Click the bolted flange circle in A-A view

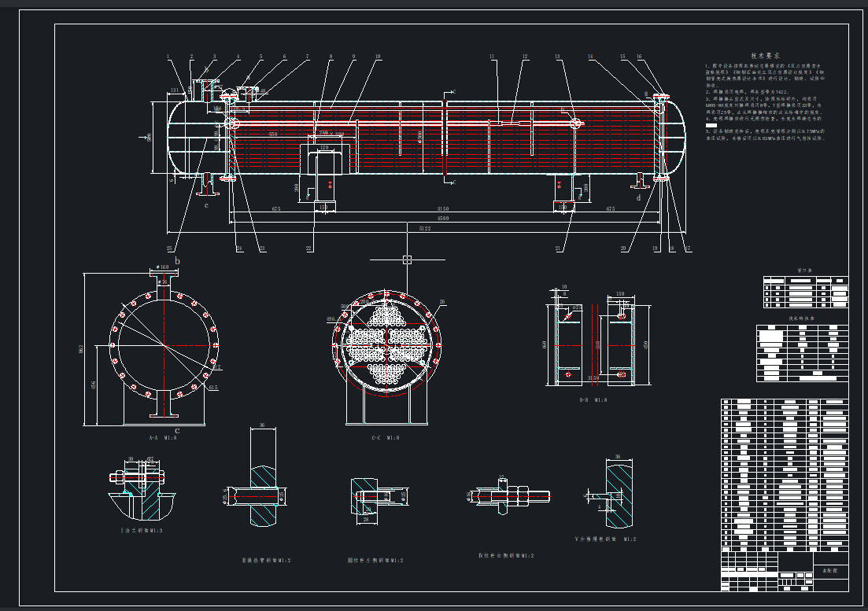coord(164,346)
